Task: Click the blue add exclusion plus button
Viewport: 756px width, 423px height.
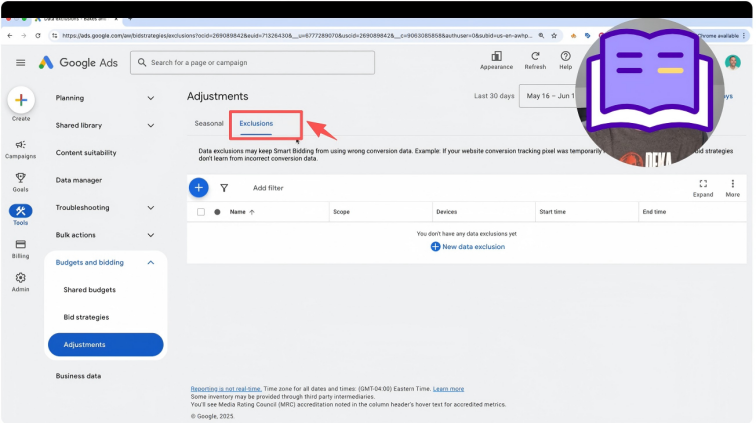Action: [x=199, y=188]
